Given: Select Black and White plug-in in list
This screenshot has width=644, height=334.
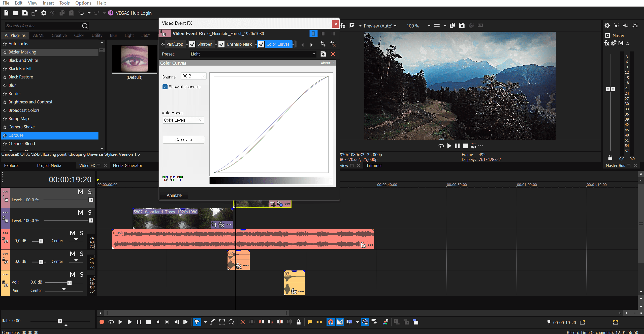Looking at the screenshot, I should [x=23, y=60].
